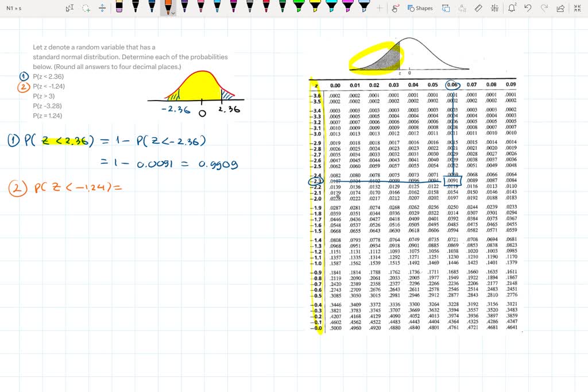Expand the orange pen settings chevron
The width and height of the screenshot is (588, 392).
(x=173, y=13)
